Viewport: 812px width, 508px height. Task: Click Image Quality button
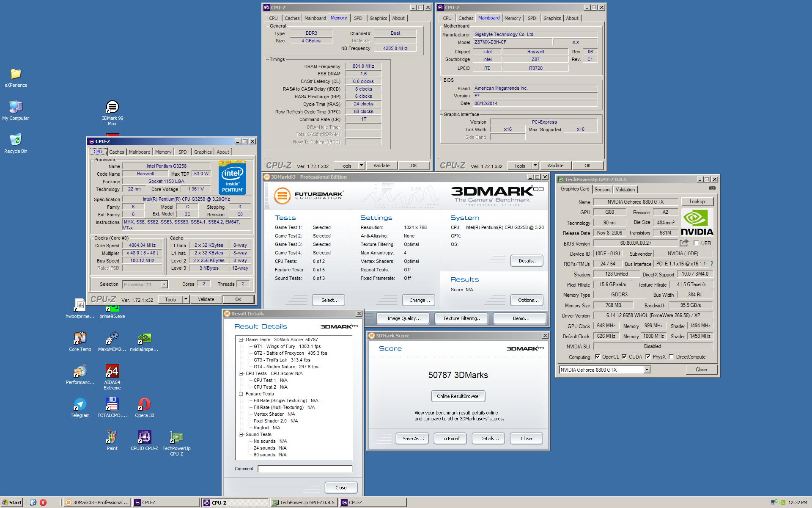click(403, 318)
